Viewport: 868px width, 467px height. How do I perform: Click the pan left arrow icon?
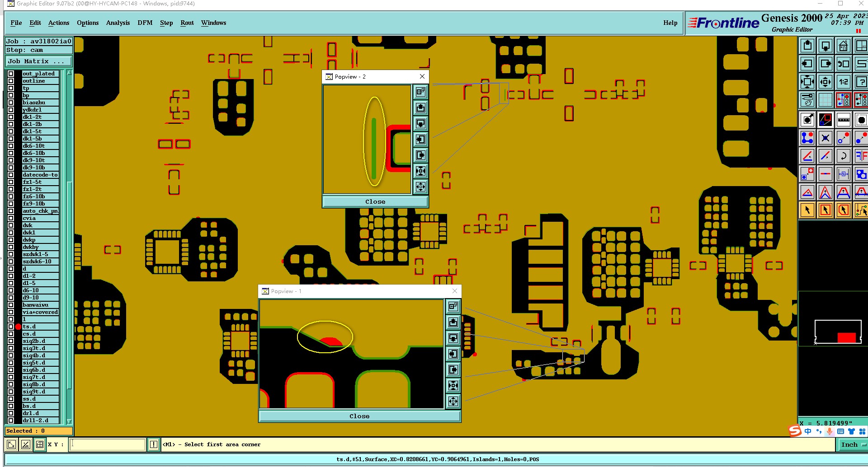807,64
